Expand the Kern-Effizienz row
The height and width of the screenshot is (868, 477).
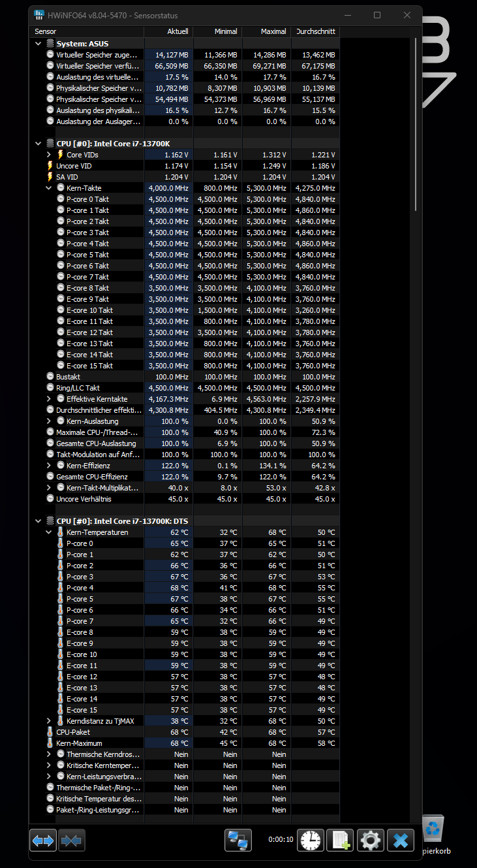[x=49, y=466]
